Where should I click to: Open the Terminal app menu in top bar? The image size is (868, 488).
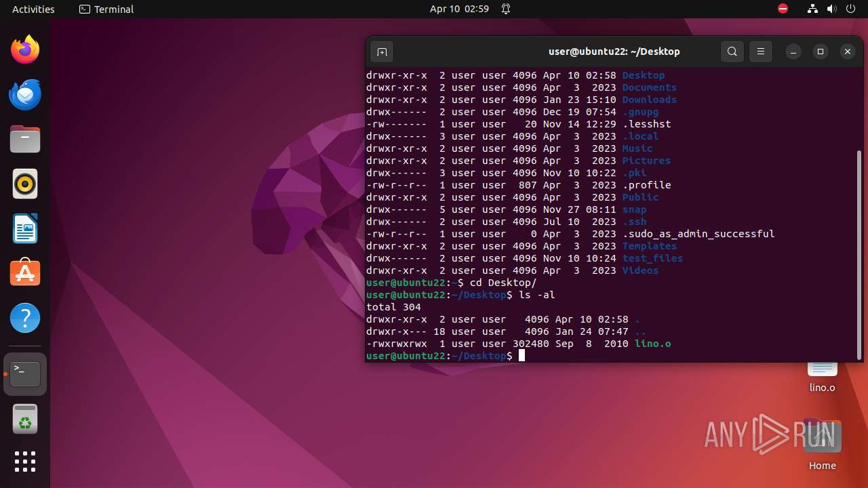point(106,9)
